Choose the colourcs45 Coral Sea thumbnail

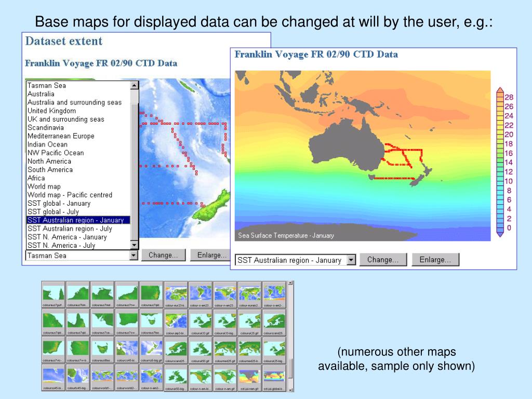point(127,350)
